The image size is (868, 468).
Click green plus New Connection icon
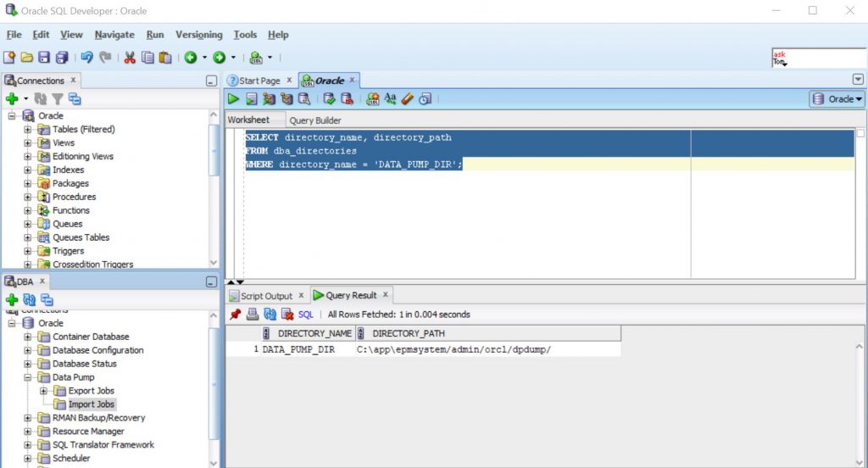[x=12, y=99]
